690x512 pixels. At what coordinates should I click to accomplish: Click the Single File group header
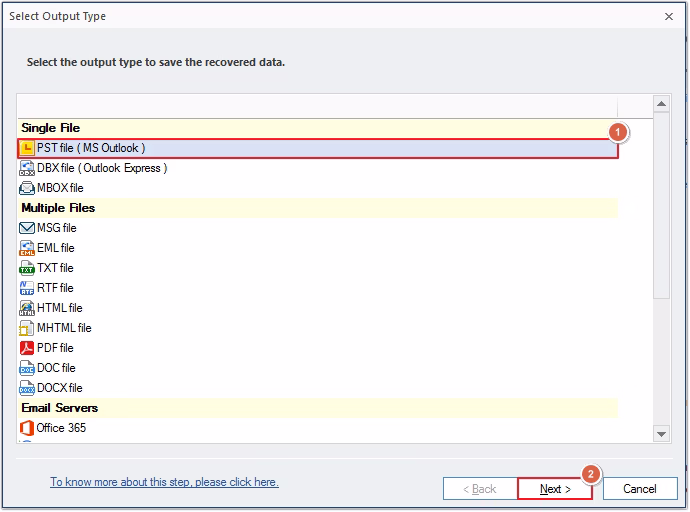317,128
